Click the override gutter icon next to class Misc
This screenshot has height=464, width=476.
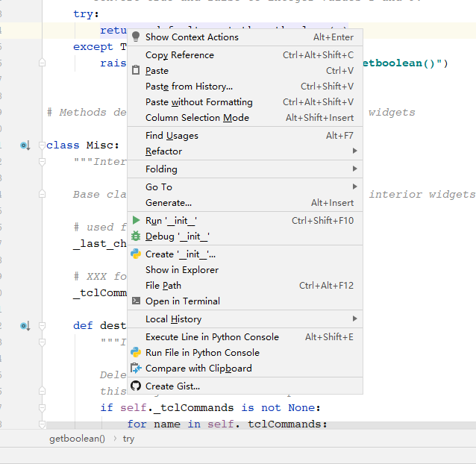pyautogui.click(x=25, y=145)
